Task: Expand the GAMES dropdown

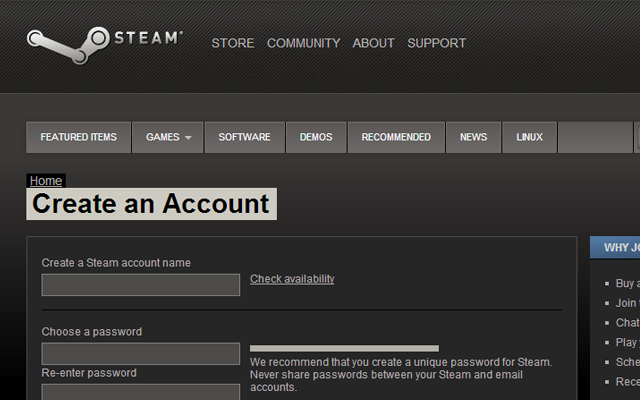Action: tap(168, 137)
